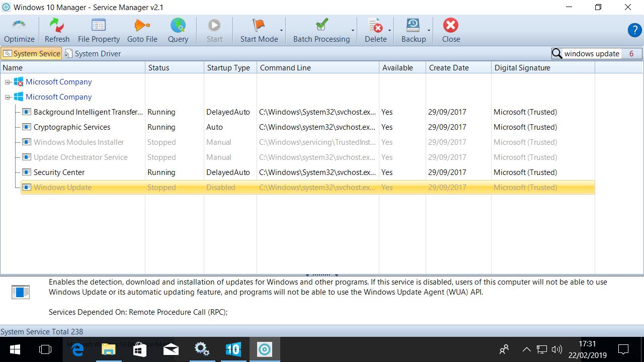
Task: Refresh the service list
Action: coord(57,26)
